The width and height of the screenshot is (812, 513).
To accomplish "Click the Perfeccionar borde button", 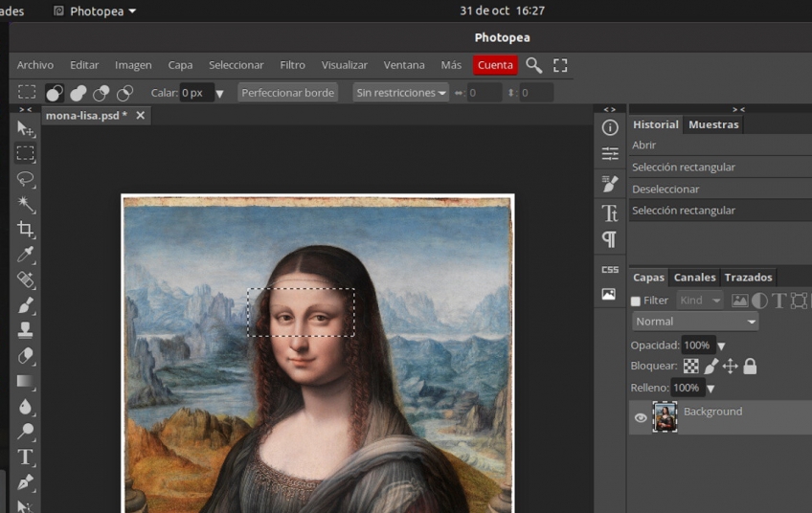I will (288, 93).
